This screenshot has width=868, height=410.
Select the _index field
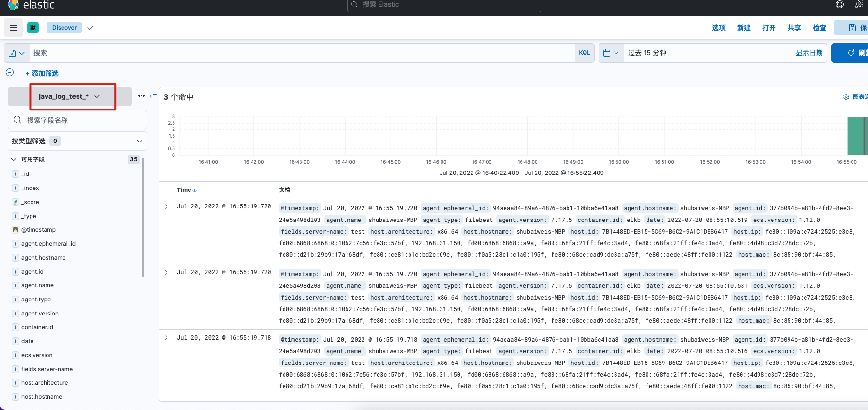tap(30, 188)
